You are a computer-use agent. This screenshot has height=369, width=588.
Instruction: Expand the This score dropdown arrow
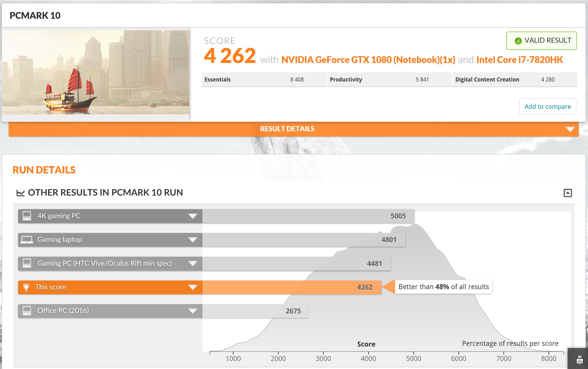pyautogui.click(x=193, y=287)
